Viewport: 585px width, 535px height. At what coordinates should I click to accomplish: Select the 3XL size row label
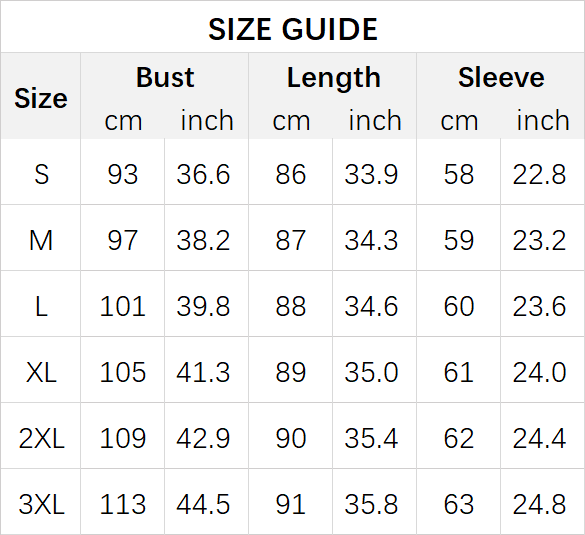pos(41,504)
